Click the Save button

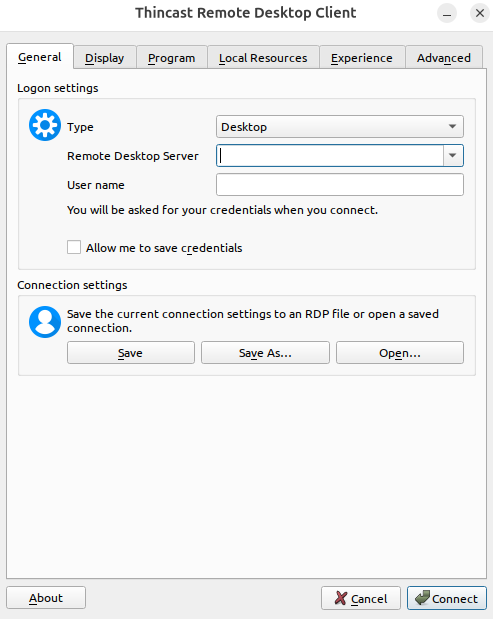coord(131,353)
